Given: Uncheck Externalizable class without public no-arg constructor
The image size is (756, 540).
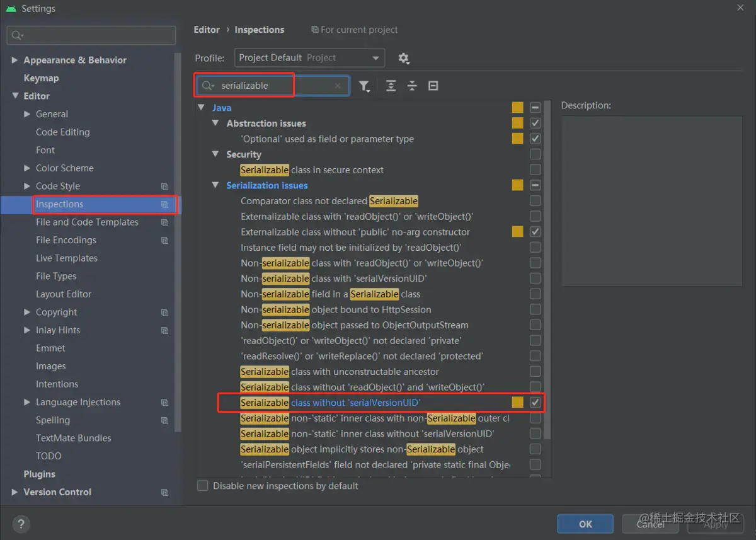Looking at the screenshot, I should click(x=535, y=232).
